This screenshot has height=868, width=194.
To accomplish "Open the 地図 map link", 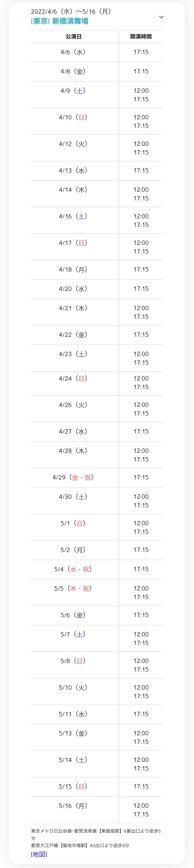I will tap(39, 854).
